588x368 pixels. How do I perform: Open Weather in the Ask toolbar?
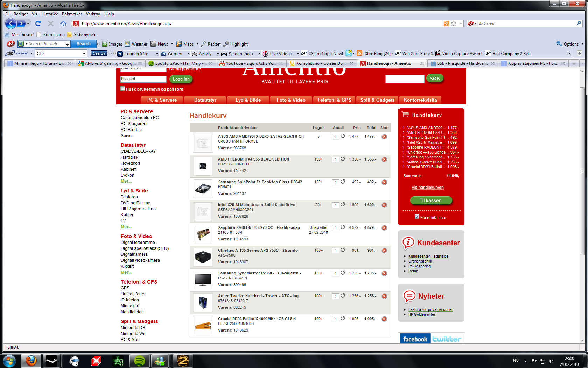point(136,44)
